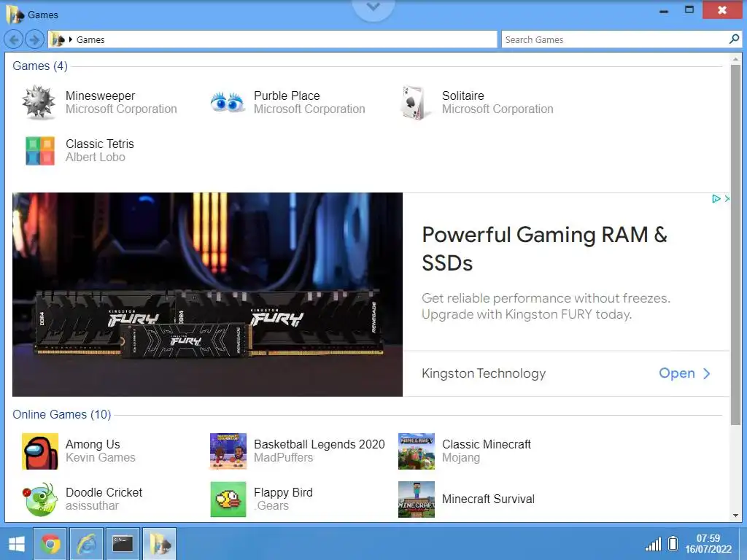Expand the top pull-down chevron

[373, 7]
